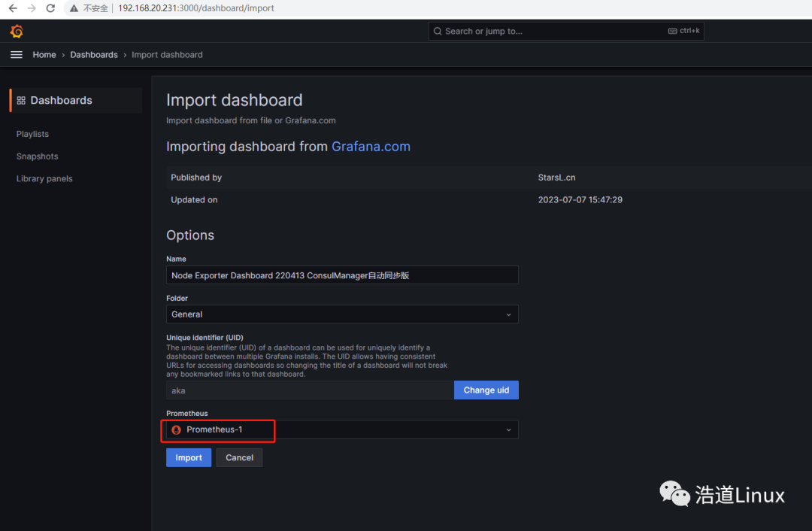
Task: Click the UID field showing aka
Action: 311,390
